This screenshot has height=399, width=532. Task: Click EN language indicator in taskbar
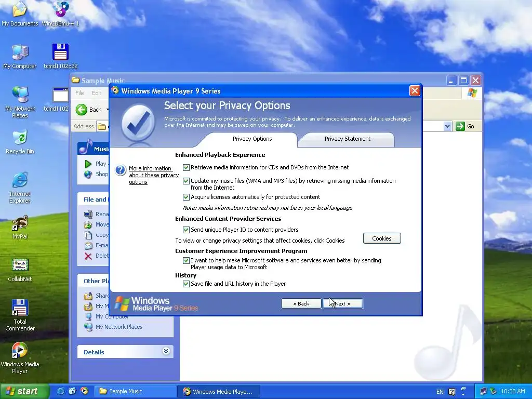(440, 392)
